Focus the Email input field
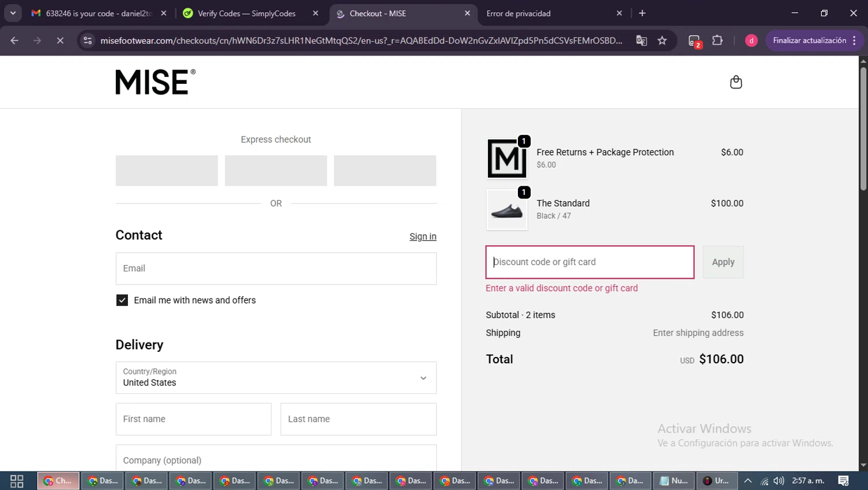868x490 pixels. pos(276,268)
